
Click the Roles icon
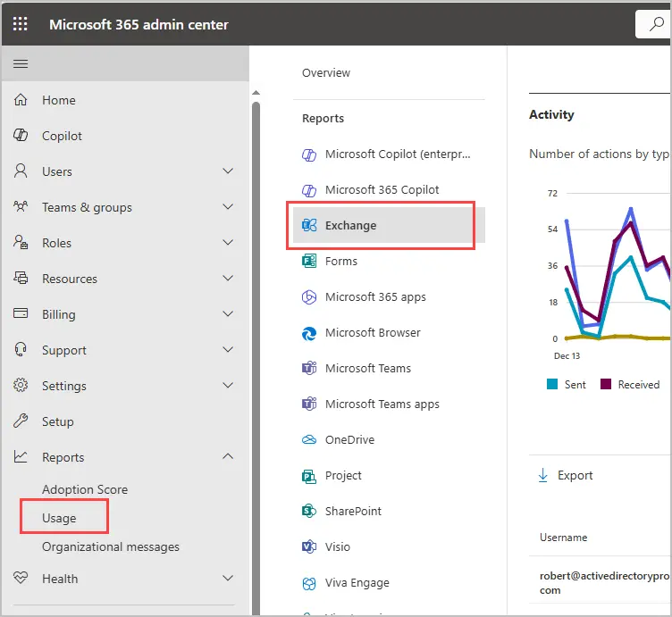point(21,242)
